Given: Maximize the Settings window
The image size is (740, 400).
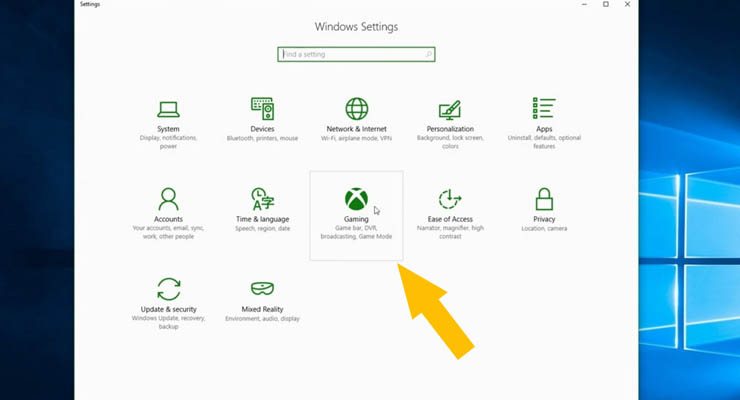Looking at the screenshot, I should 606,4.
